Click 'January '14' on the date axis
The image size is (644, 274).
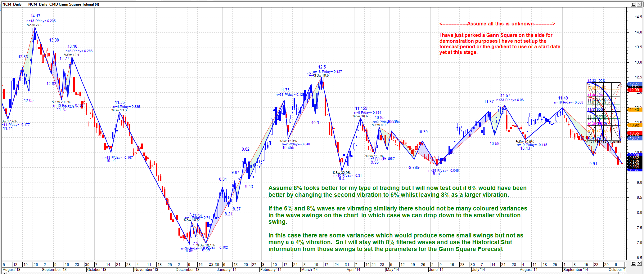(227, 270)
